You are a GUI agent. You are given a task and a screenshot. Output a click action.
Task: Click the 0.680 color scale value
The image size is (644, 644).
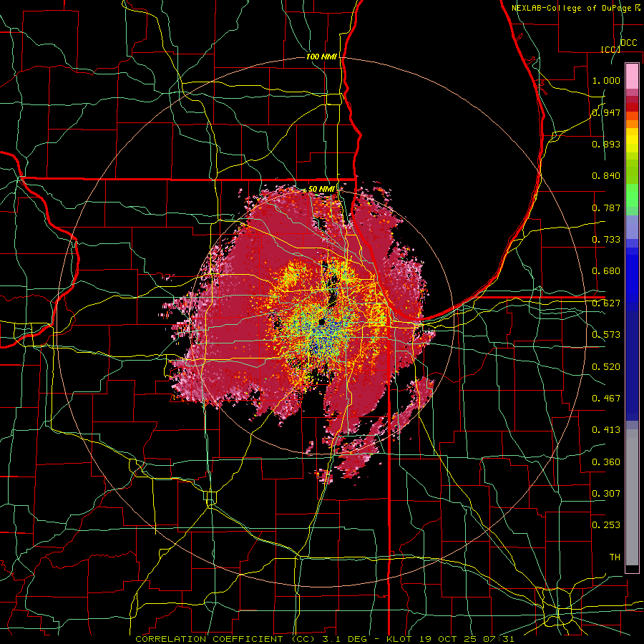606,271
